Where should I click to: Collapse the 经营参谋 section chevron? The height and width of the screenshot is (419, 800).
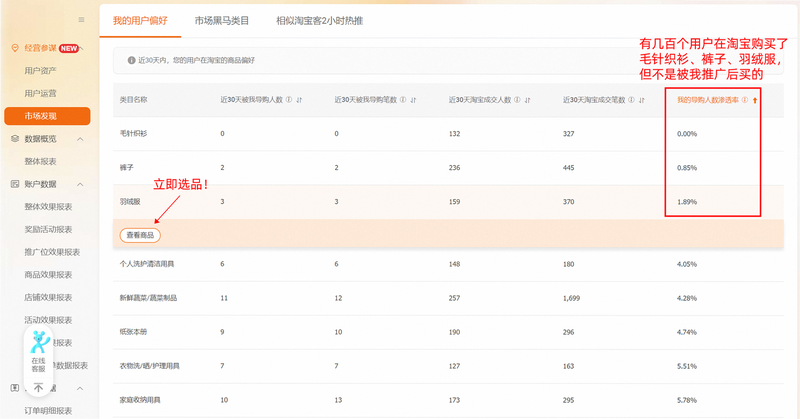[x=81, y=48]
